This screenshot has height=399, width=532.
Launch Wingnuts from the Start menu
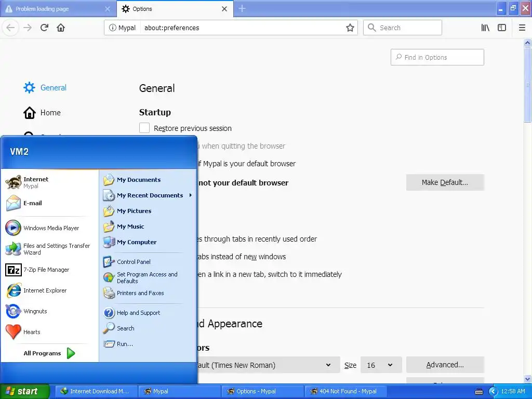pos(49,311)
